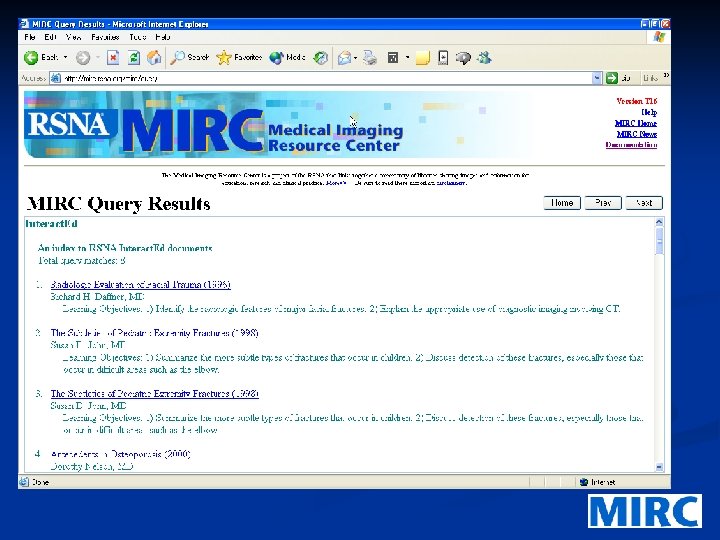Viewport: 720px width, 540px height.
Task: Click the yellow note toolbar icon
Action: 422,58
